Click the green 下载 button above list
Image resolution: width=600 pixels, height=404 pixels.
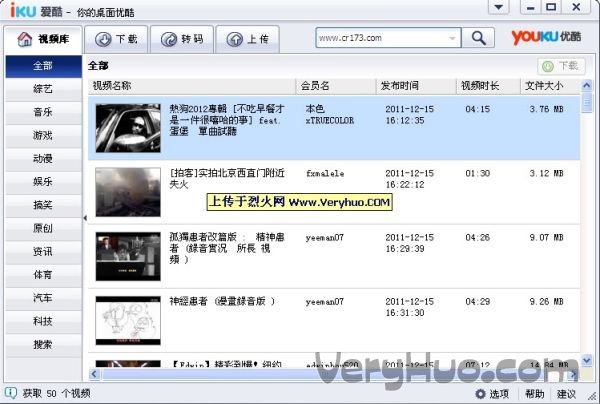(x=561, y=66)
